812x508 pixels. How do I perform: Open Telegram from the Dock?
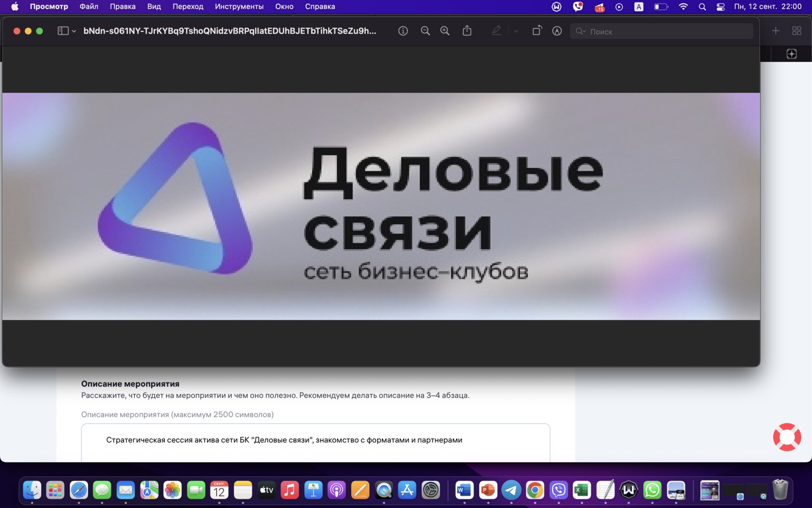[512, 490]
